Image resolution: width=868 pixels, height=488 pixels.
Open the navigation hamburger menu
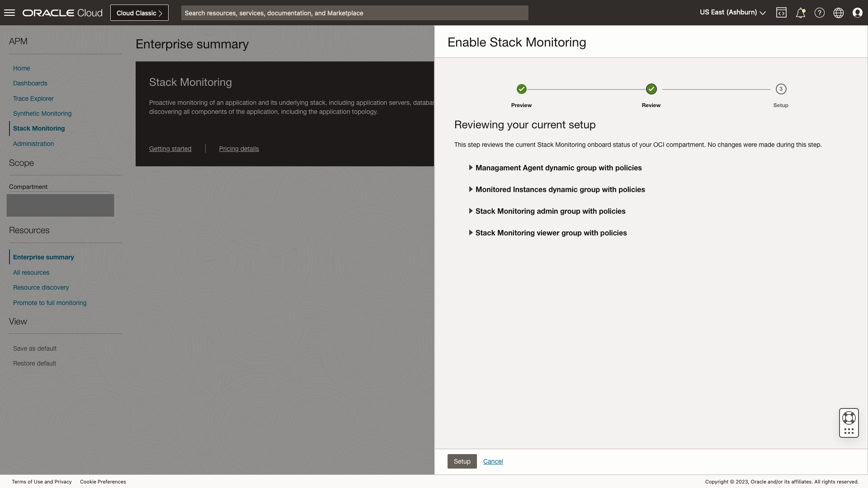click(x=9, y=12)
